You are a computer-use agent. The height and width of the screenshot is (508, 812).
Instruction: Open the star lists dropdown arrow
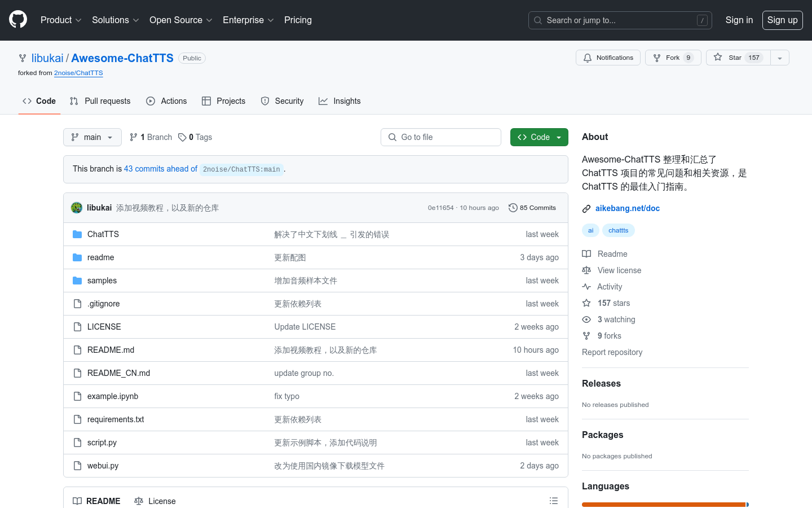(x=780, y=58)
